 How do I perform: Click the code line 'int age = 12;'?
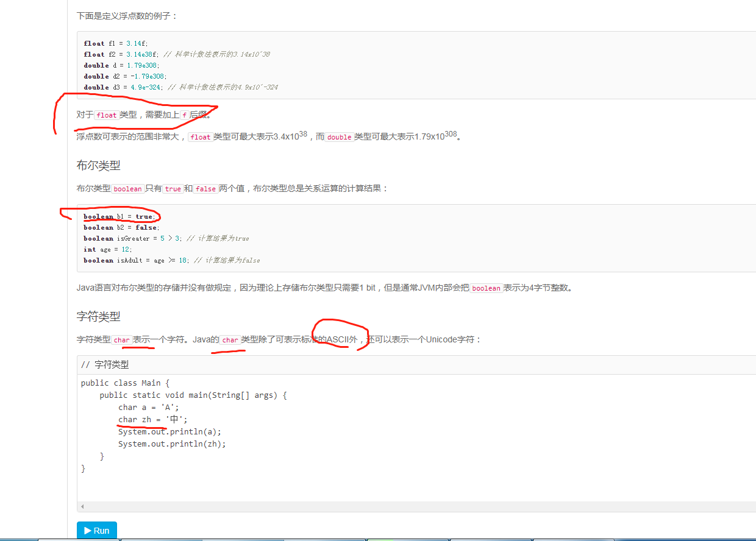coord(108,249)
